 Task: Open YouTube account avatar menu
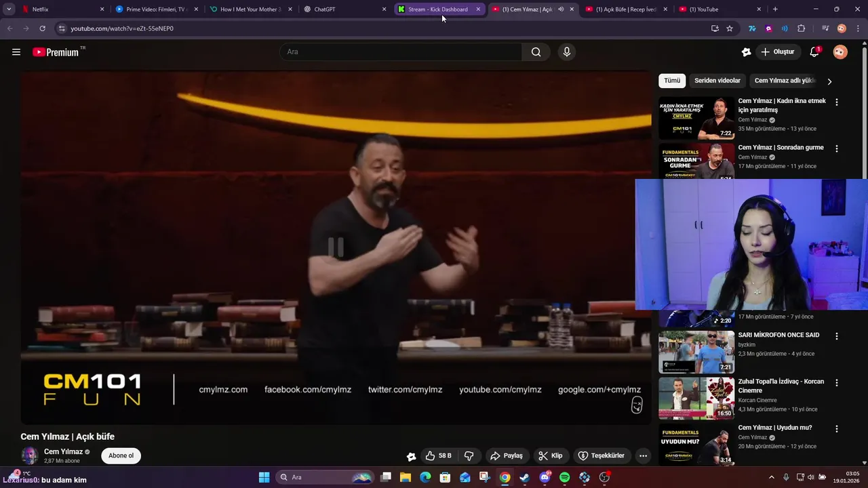840,52
